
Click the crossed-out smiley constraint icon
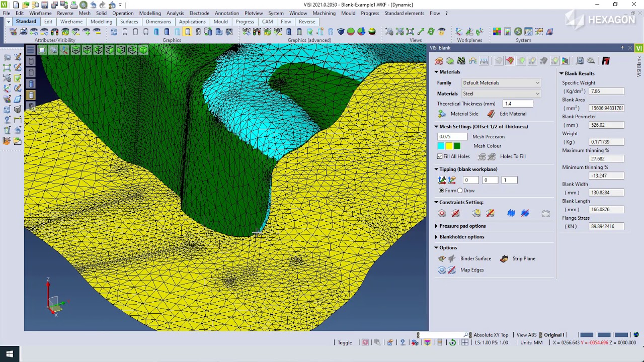coord(490,214)
